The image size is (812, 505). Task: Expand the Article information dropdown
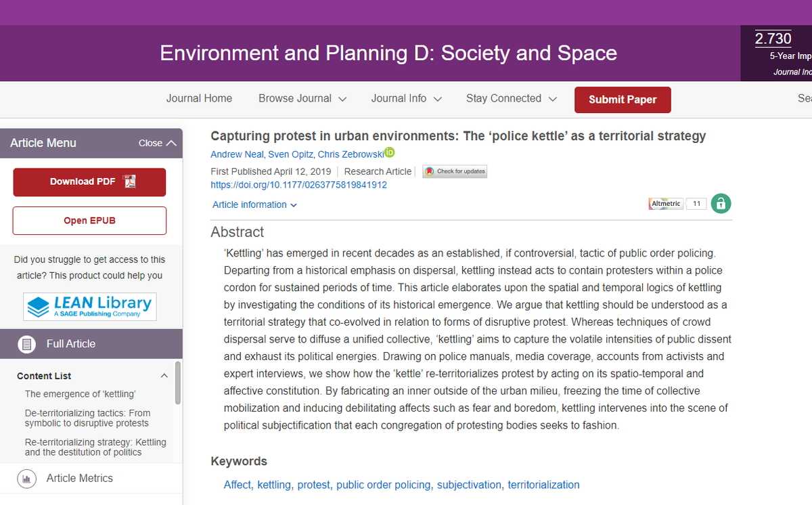coord(254,204)
